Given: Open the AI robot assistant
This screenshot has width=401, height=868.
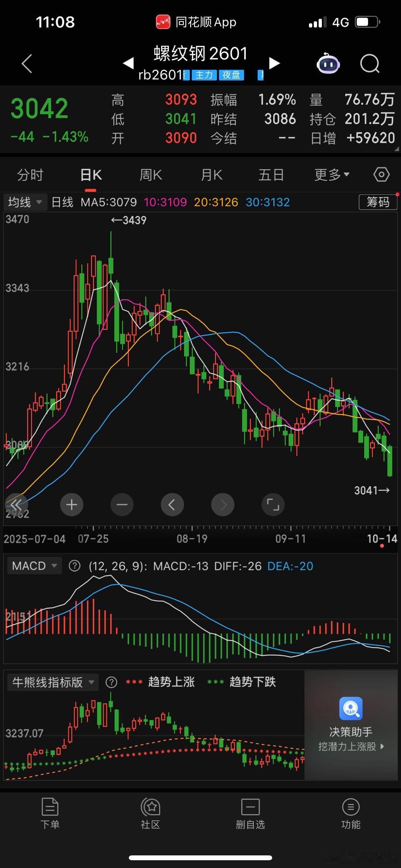Looking at the screenshot, I should coord(328,63).
